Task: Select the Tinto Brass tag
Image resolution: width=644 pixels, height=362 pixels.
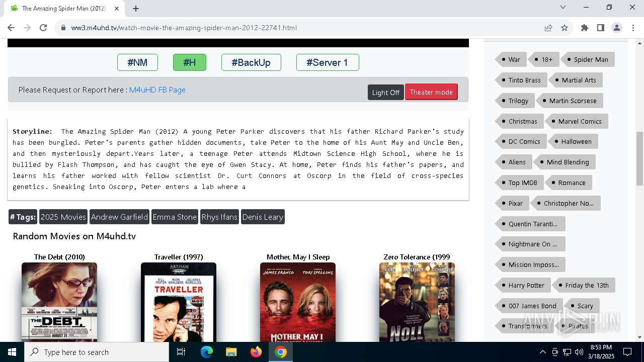Action: (521, 80)
